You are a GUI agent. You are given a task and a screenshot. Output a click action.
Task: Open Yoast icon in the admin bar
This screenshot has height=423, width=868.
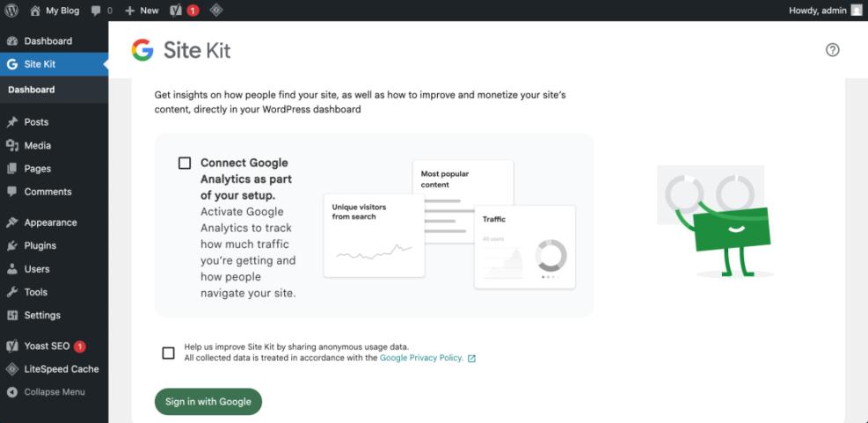point(176,10)
